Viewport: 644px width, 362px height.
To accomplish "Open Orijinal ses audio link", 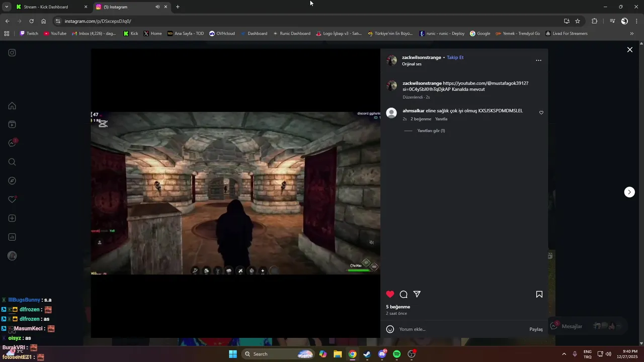I will click(x=412, y=64).
